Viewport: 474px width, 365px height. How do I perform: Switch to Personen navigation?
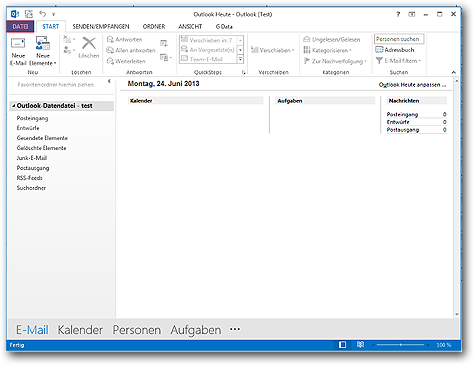click(x=137, y=330)
